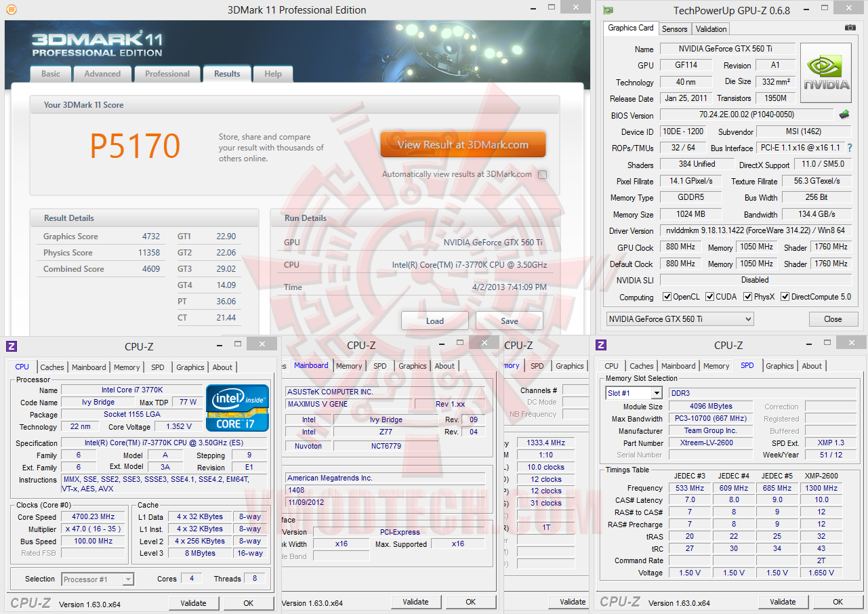Open the GPU selection dropdown in GPU-Z
This screenshot has height=614, width=868.
680,319
